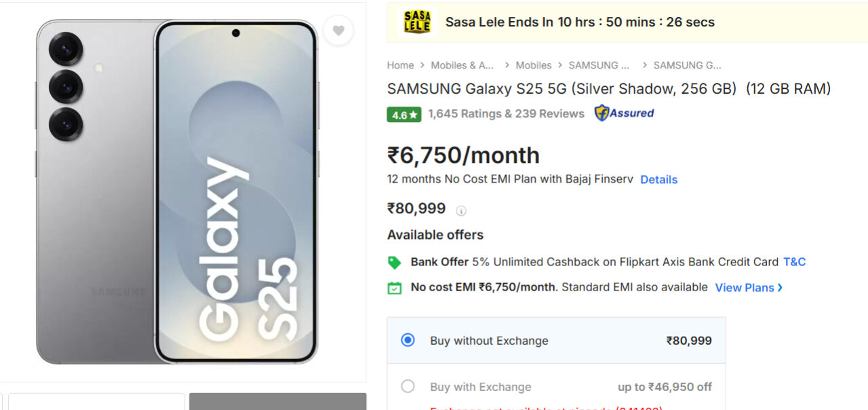Open the 1,645 Ratings & 239 Reviews link
This screenshot has height=410, width=868.
pyautogui.click(x=506, y=114)
